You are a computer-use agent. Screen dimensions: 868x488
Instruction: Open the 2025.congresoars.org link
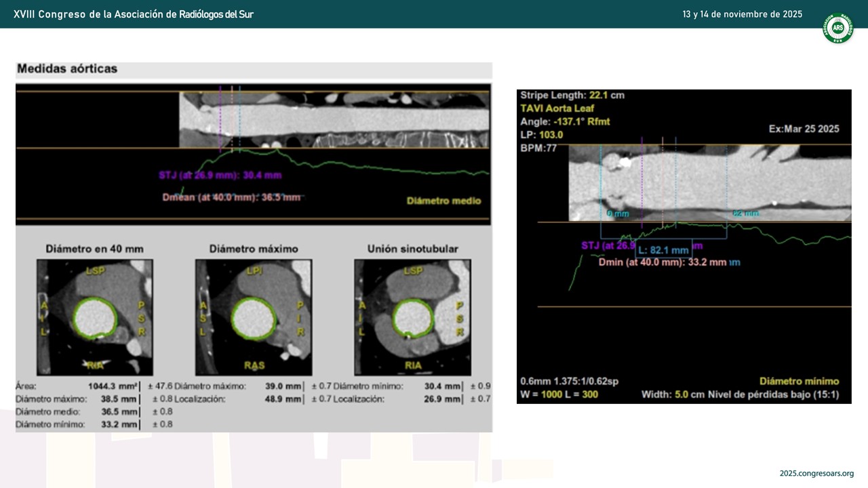[x=816, y=474]
